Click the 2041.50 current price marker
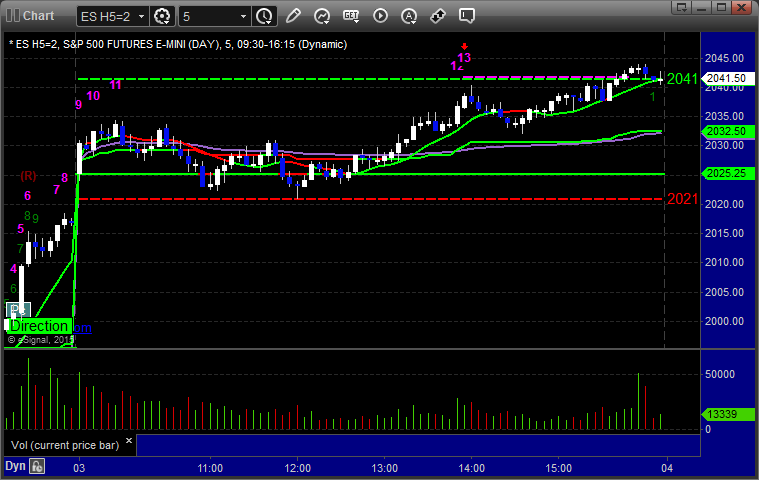 (728, 78)
